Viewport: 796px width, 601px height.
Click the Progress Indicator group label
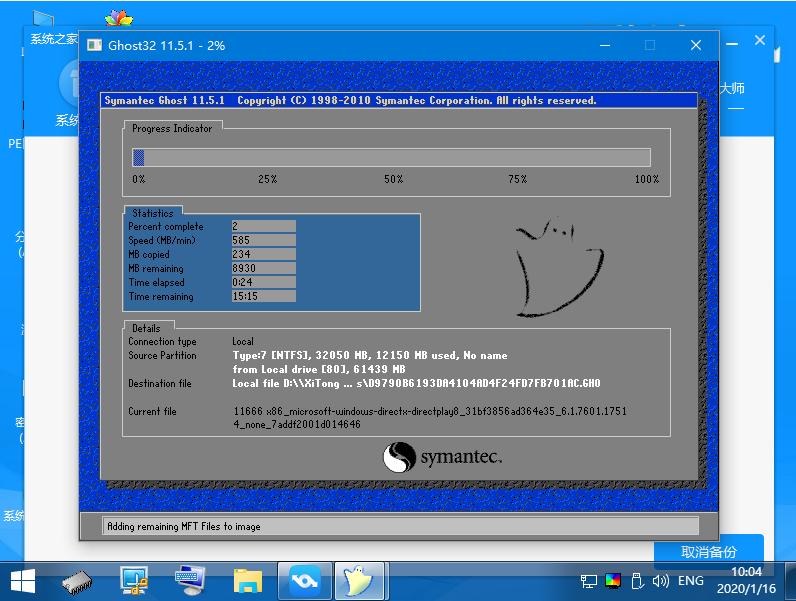pos(172,128)
